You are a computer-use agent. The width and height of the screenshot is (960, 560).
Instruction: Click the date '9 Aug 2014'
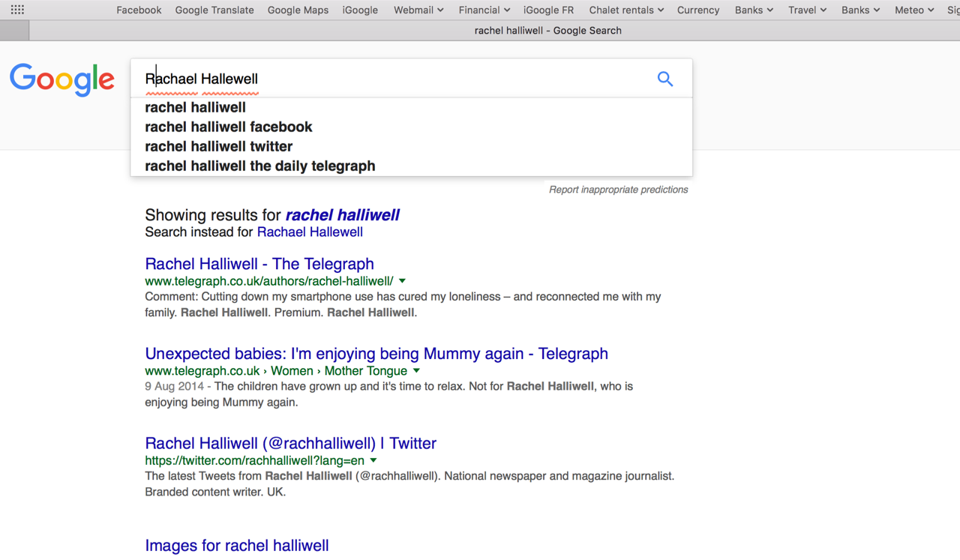click(x=174, y=387)
